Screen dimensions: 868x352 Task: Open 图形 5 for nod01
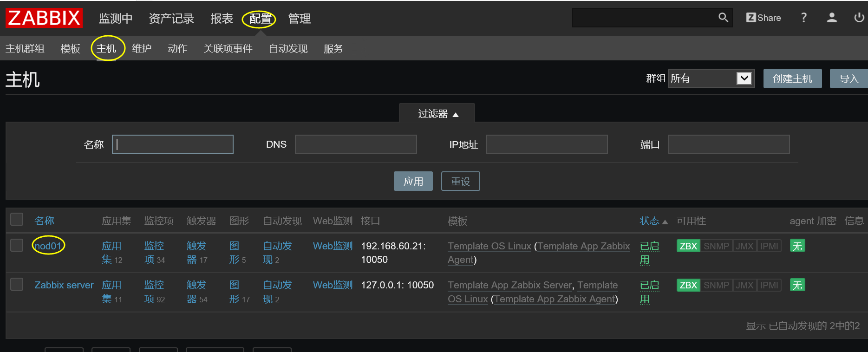click(x=237, y=253)
